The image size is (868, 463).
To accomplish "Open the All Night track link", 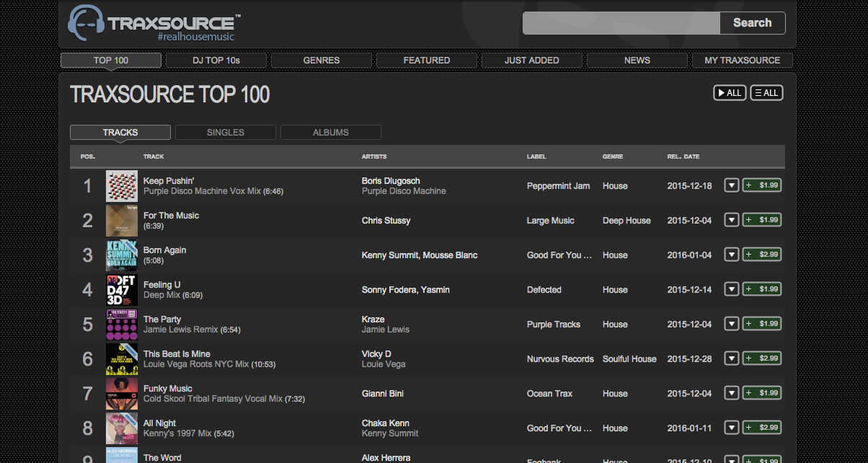I will click(x=159, y=423).
